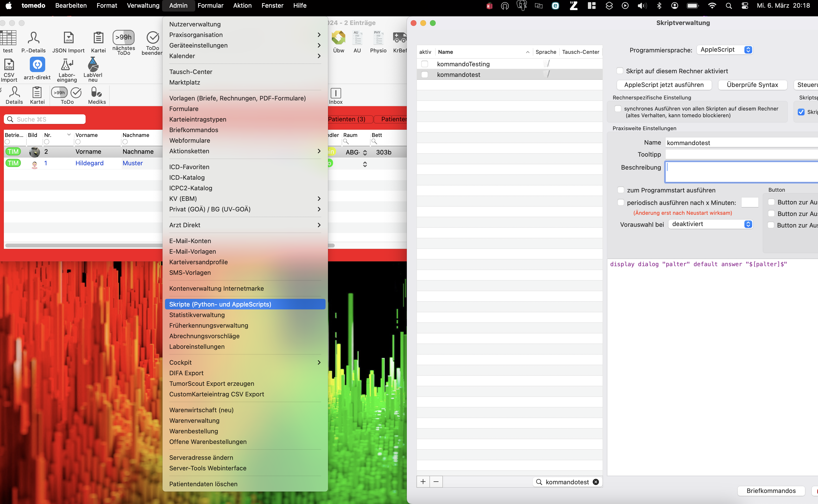The image size is (818, 504).
Task: Expand the Aktionsketten submenu
Action: 245,151
